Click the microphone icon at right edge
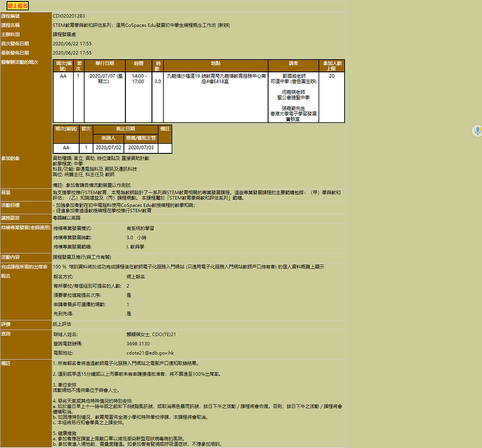Viewport: 482px width, 448px height. click(477, 131)
